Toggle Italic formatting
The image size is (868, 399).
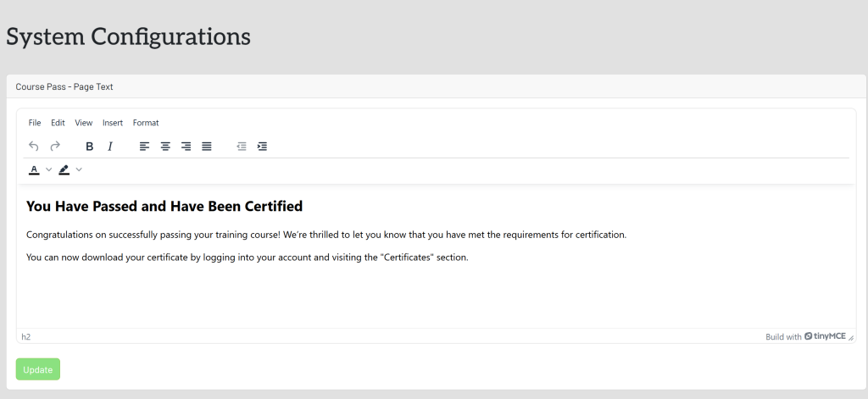[110, 147]
